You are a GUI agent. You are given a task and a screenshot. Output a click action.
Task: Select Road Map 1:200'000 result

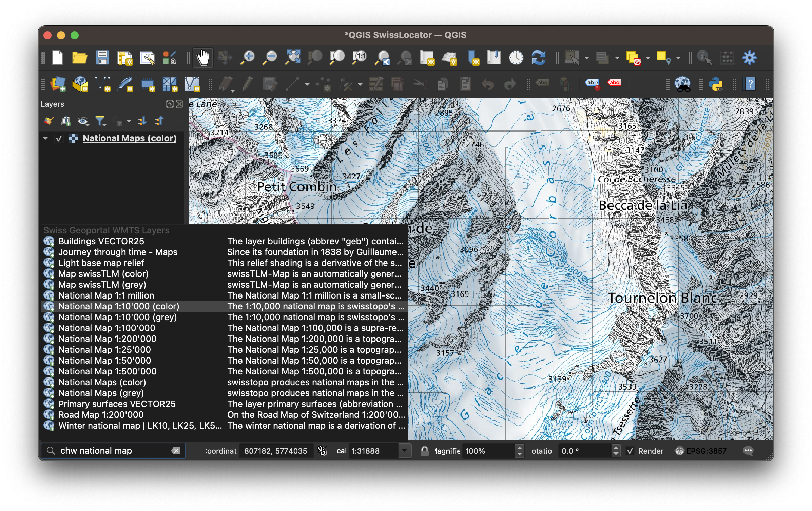[225, 415]
